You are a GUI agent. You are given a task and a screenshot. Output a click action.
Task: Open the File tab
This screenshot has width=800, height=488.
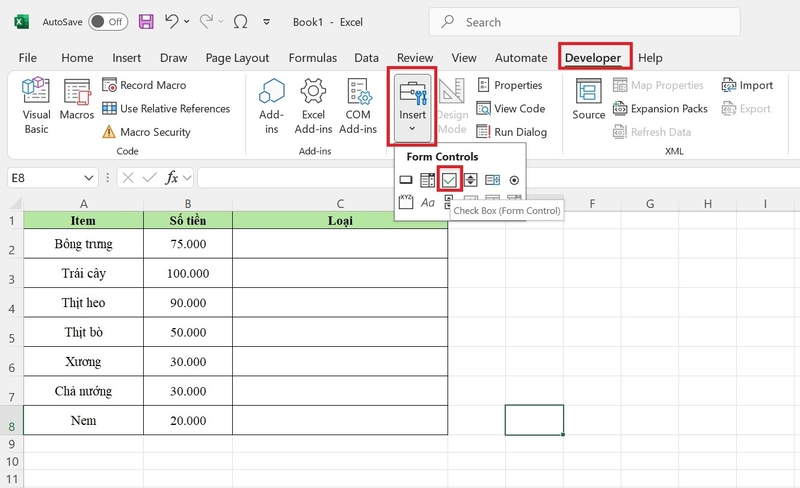28,58
